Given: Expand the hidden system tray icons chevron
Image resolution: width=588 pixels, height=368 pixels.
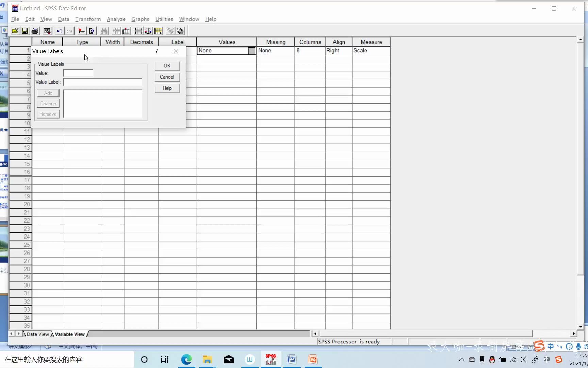Looking at the screenshot, I should [461, 359].
